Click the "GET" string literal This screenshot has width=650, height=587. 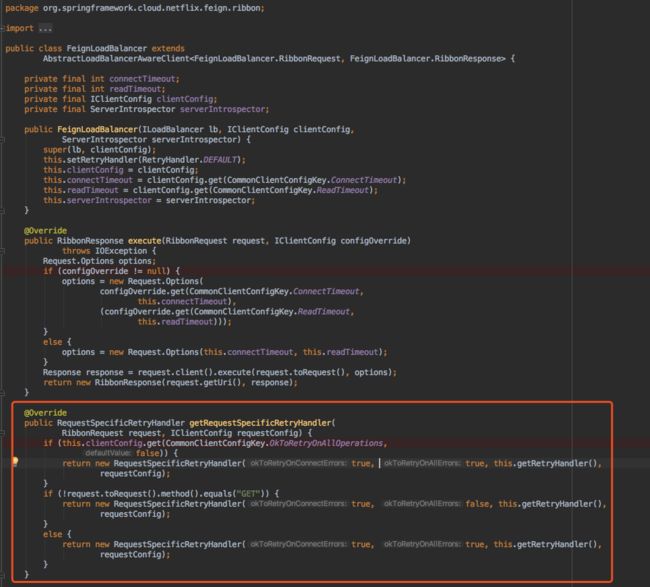[x=248, y=494]
